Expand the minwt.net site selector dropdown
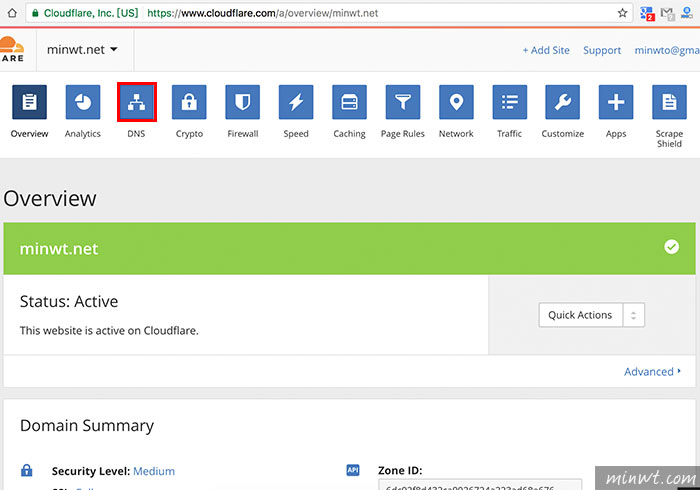 [x=83, y=50]
